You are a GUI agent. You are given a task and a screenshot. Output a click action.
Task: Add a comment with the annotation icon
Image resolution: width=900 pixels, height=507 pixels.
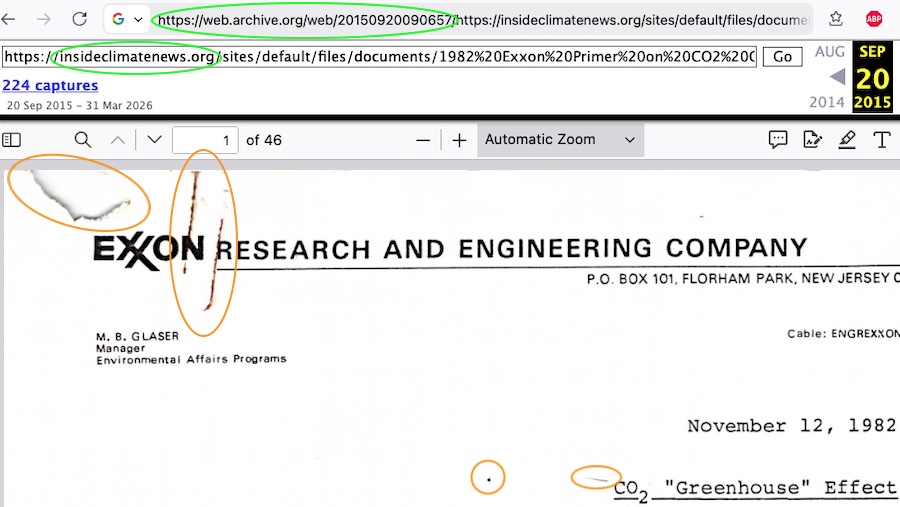pos(778,140)
